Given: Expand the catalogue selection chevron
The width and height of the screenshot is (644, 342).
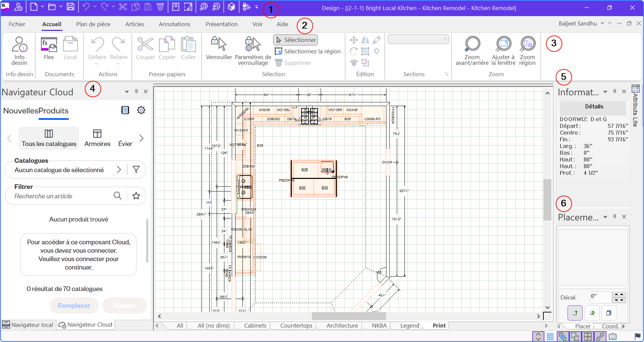Looking at the screenshot, I should point(119,169).
